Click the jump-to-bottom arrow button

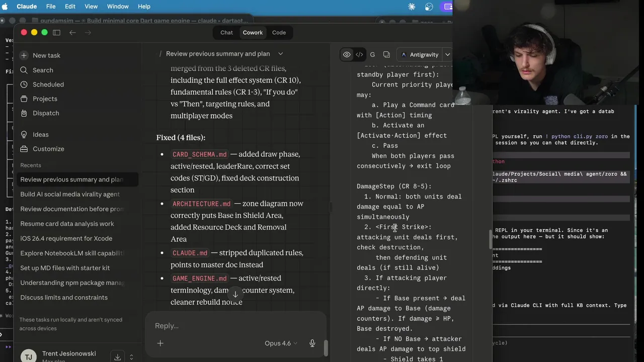(x=235, y=294)
